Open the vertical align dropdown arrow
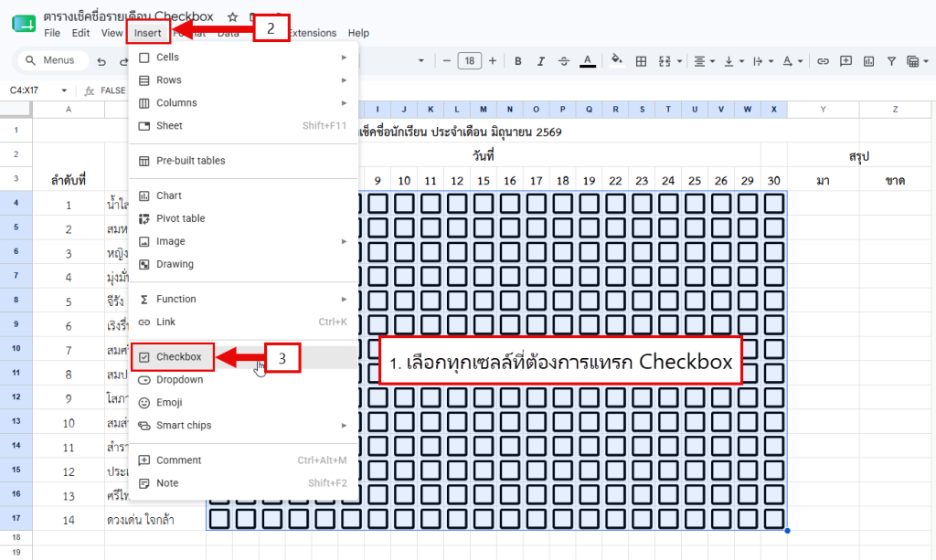Screen dimensions: 936x560 [x=741, y=61]
